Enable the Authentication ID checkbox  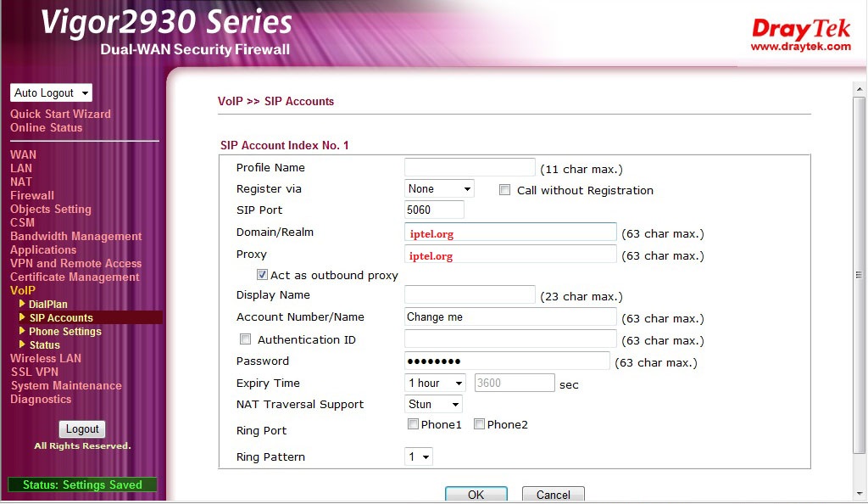245,339
